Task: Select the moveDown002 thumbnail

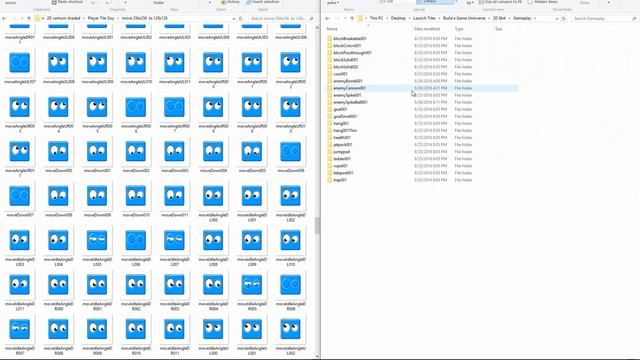Action: pyautogui.click(x=136, y=155)
